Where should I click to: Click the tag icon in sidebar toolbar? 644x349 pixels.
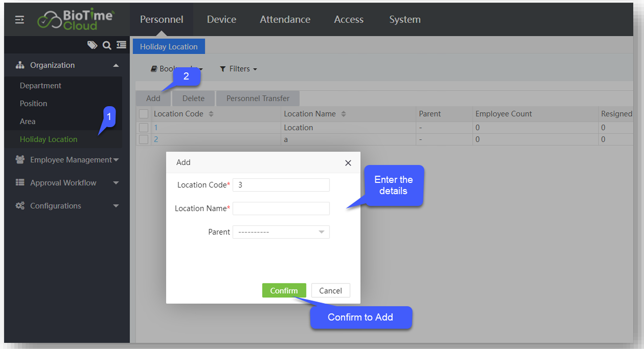[x=92, y=45]
